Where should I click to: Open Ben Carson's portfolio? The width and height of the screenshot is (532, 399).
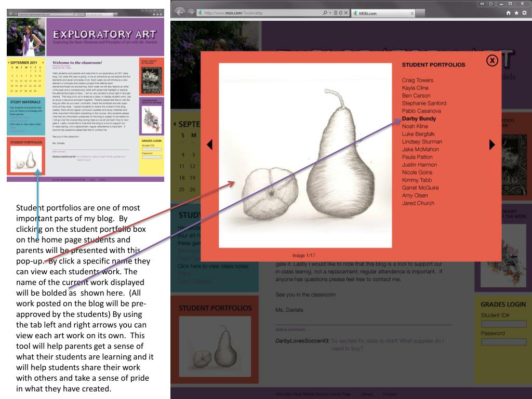[416, 96]
